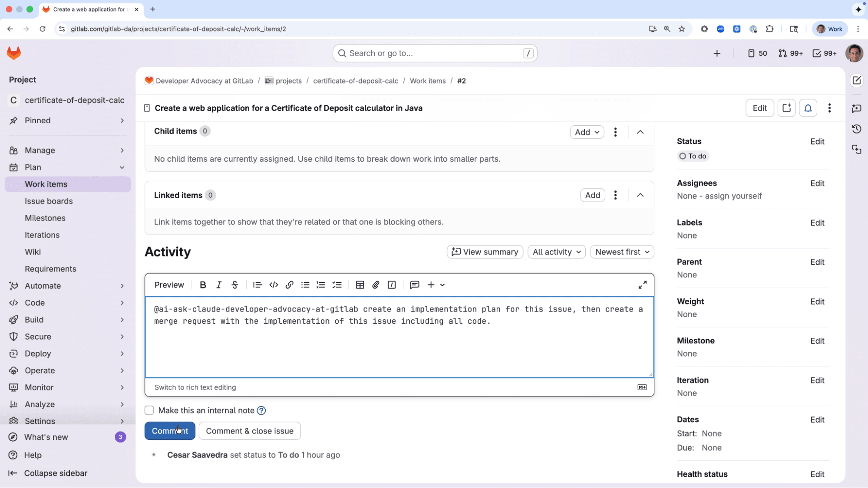
Task: Open the All activity filter dropdown
Action: click(556, 252)
